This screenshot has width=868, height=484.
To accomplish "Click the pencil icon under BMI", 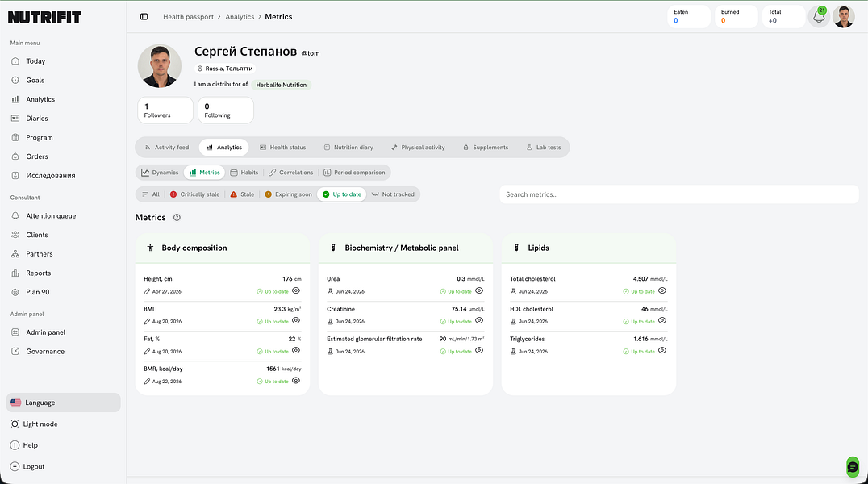I will (147, 321).
